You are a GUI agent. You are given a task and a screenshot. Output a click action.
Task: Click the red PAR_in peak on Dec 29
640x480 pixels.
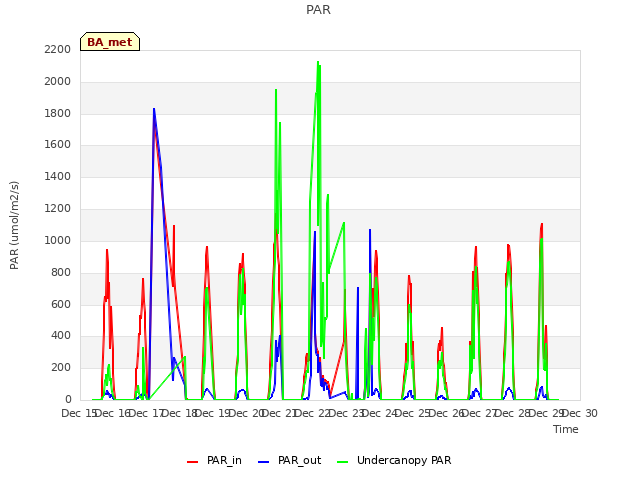(x=542, y=224)
